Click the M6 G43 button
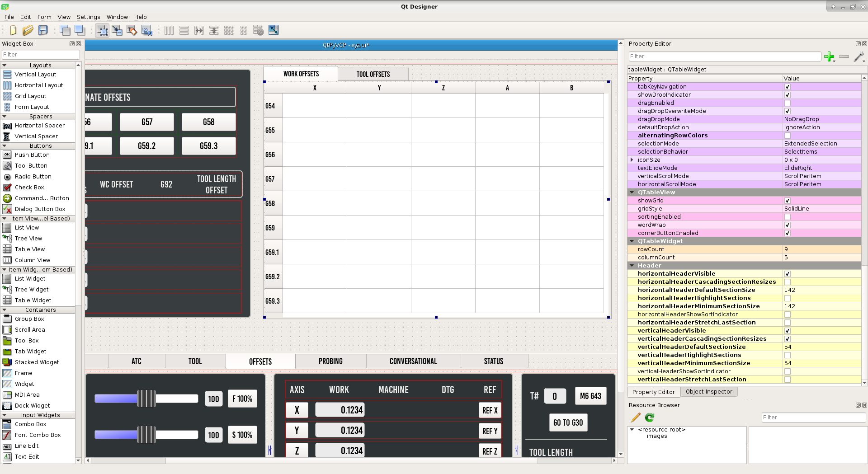868x474 pixels. click(x=591, y=396)
